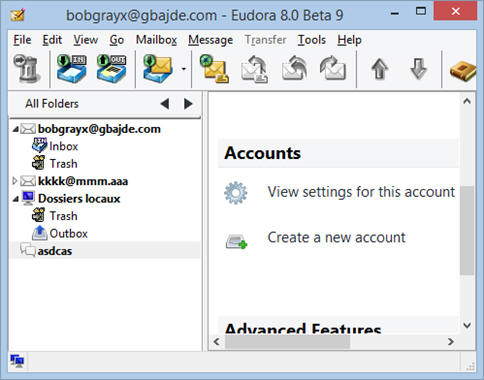The width and height of the screenshot is (484, 380).
Task: Click the delete message trash can icon
Action: (27, 69)
